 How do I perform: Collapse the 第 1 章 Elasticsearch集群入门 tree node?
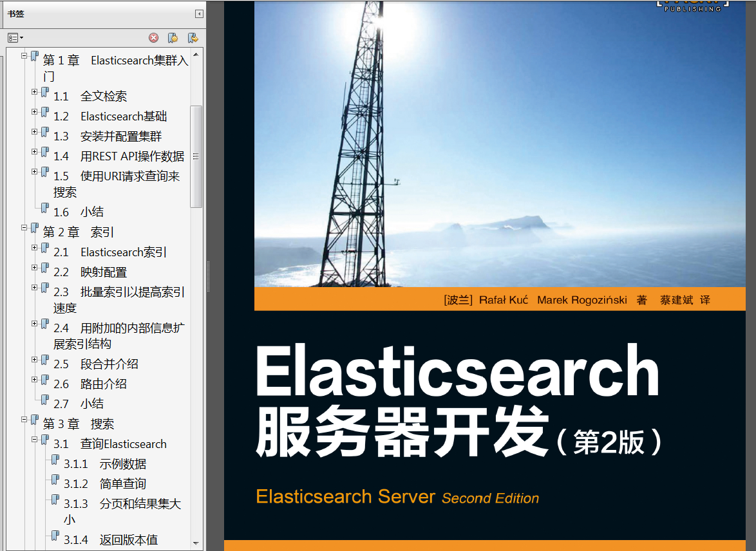coord(24,56)
